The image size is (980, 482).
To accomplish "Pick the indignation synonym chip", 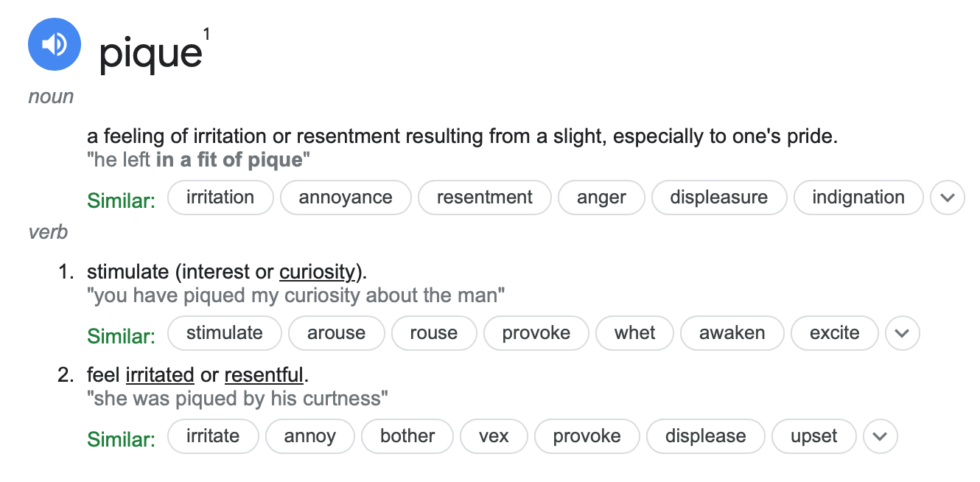I will tap(858, 198).
